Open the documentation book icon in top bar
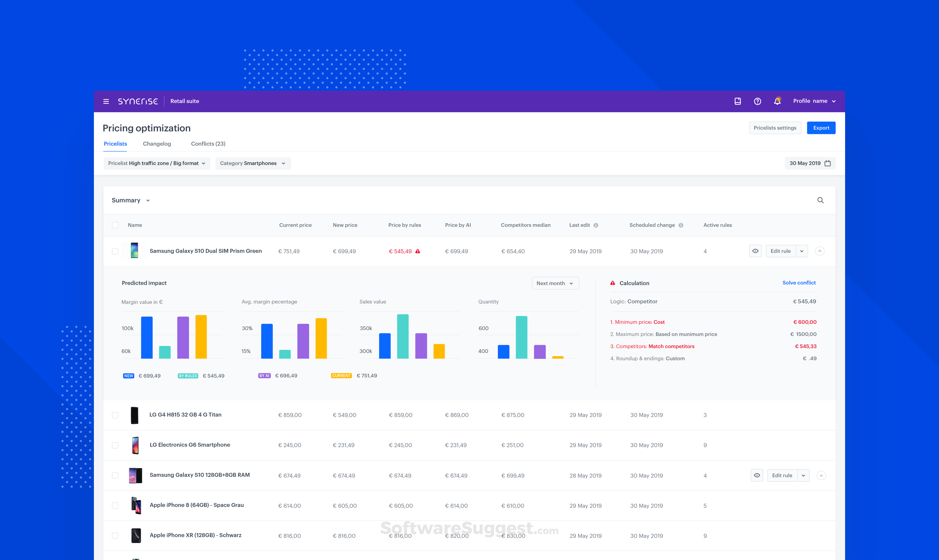The image size is (939, 560). [x=738, y=101]
